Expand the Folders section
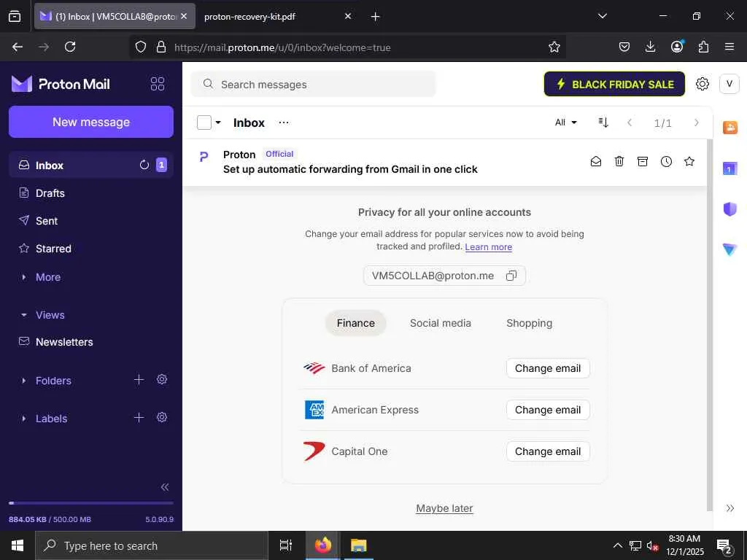747x560 pixels. (x=53, y=381)
